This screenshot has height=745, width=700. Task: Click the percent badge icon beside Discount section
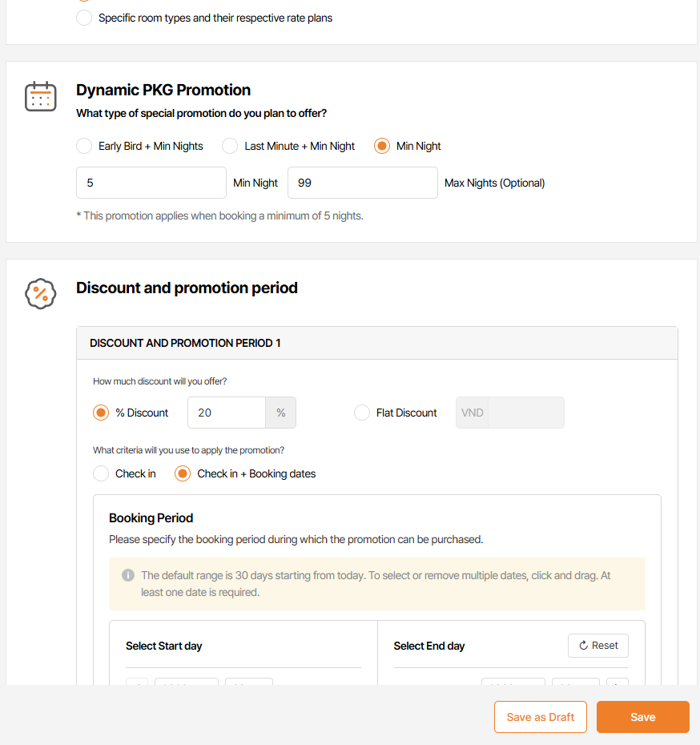pyautogui.click(x=40, y=294)
